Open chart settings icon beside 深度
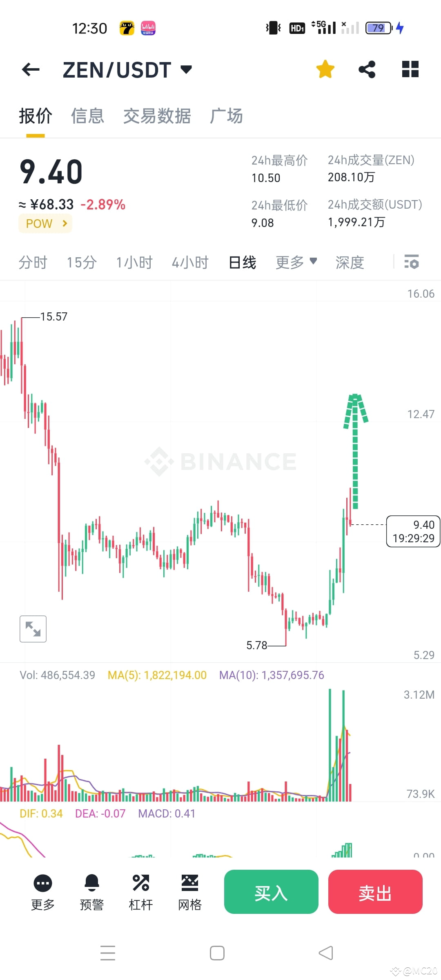The height and width of the screenshot is (980, 441). (412, 263)
